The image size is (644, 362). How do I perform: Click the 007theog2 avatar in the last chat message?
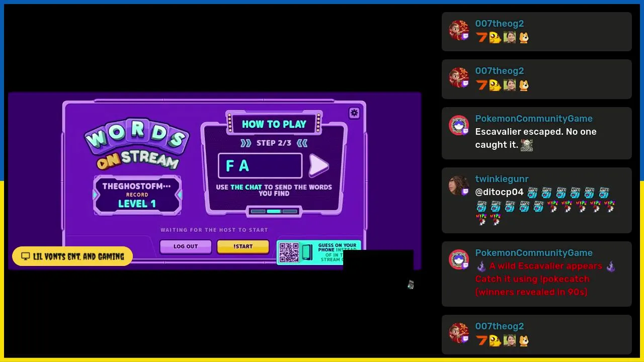point(459,333)
